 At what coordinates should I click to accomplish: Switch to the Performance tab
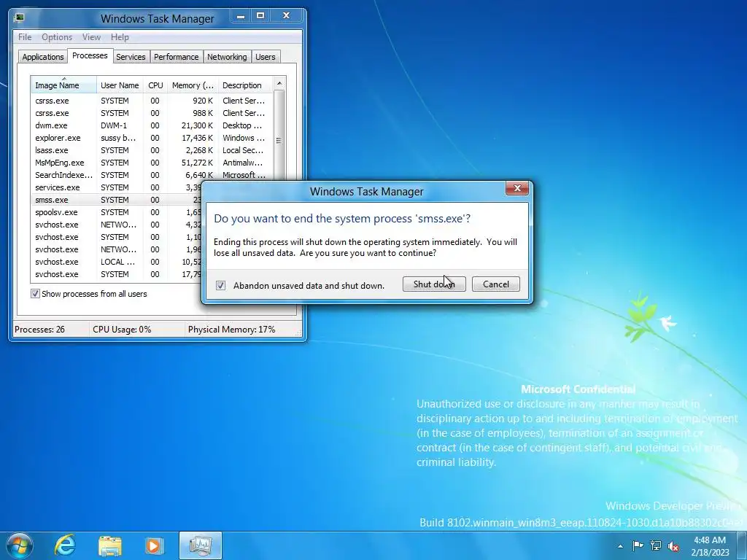pyautogui.click(x=177, y=57)
